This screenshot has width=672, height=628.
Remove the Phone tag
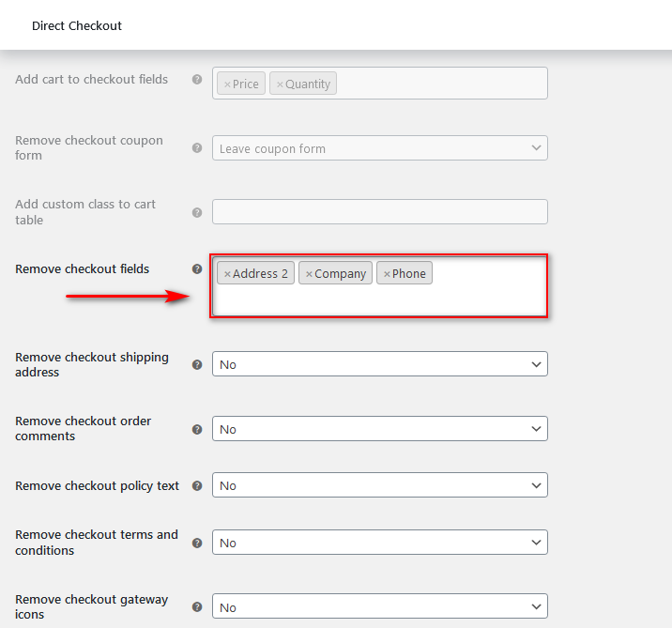pos(387,274)
